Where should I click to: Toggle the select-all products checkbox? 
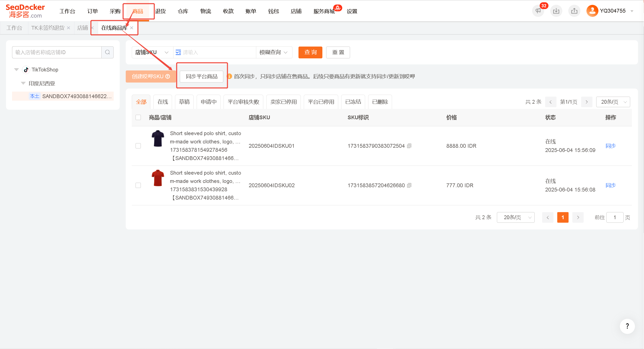pos(138,118)
